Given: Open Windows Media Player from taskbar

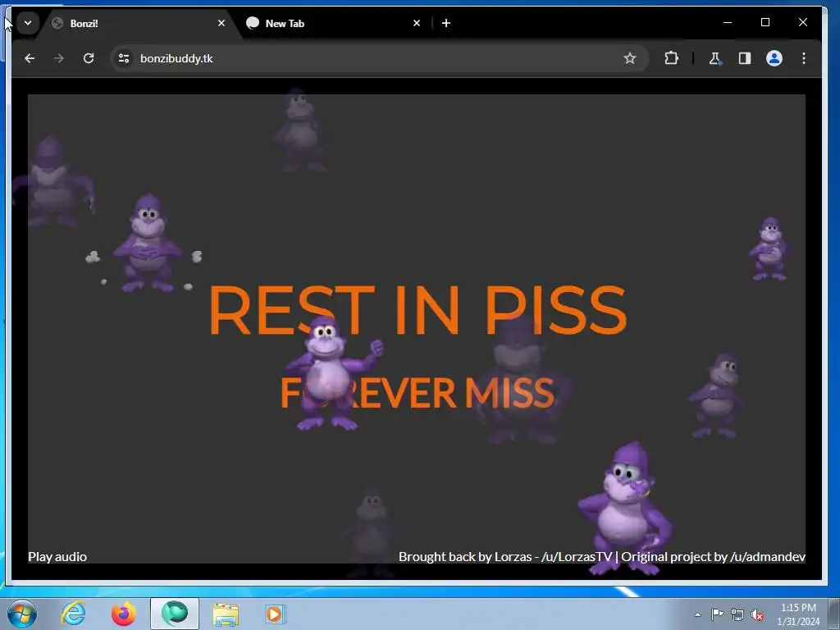Looking at the screenshot, I should pyautogui.click(x=276, y=614).
